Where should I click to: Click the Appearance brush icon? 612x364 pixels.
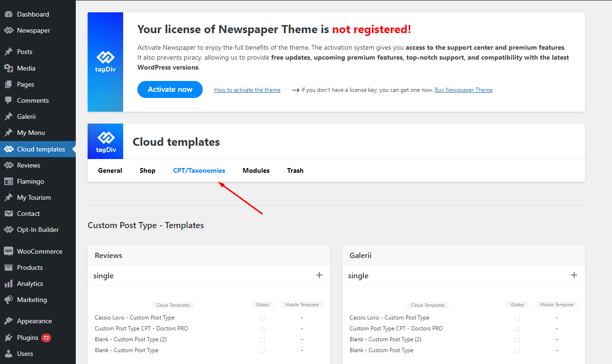[9, 321]
